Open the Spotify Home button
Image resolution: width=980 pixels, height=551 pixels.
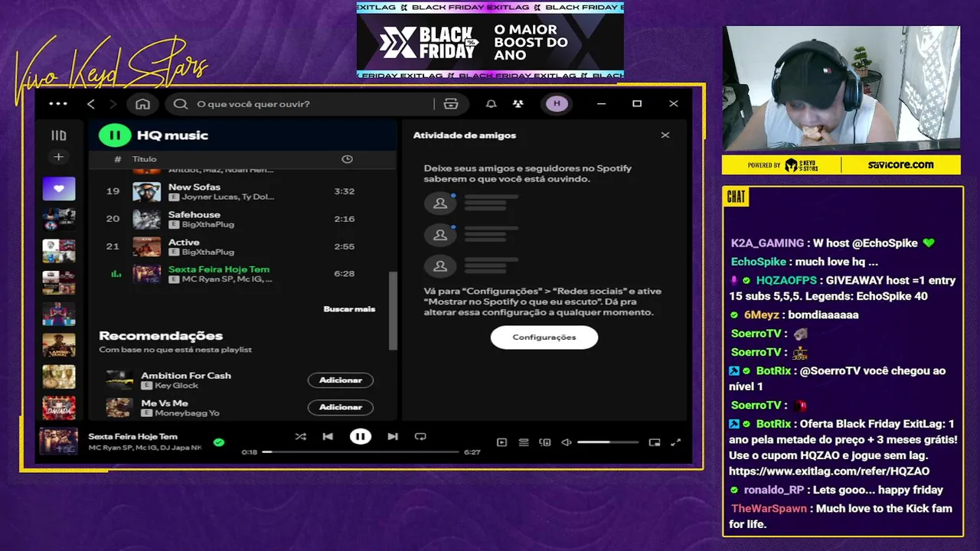142,104
